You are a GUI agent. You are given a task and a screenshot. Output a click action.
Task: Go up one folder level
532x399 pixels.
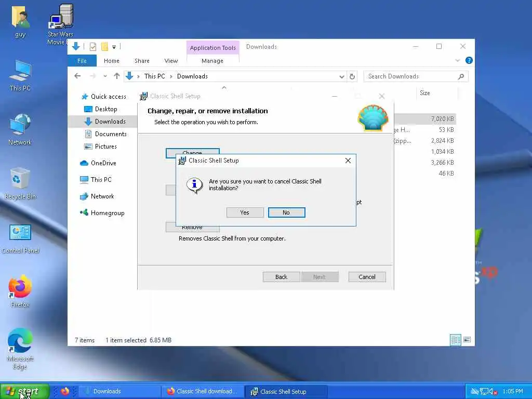pyautogui.click(x=117, y=76)
